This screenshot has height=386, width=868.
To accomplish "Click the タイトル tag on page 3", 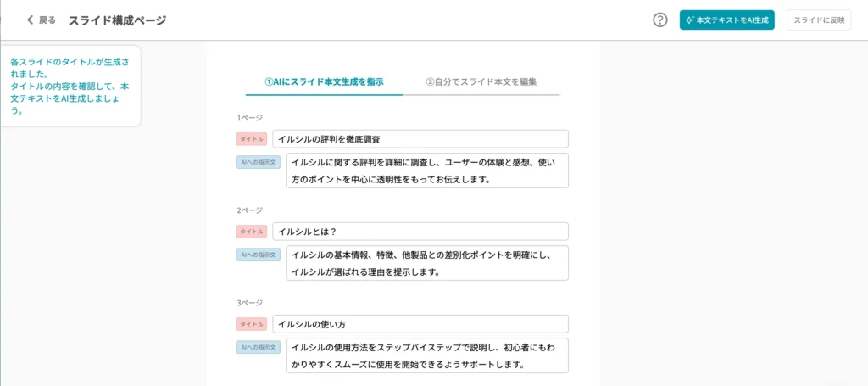I will [252, 324].
